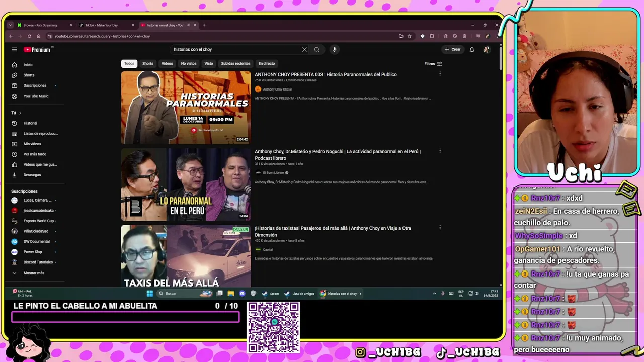Select the En directo filter chip
The image size is (644, 362).
pyautogui.click(x=267, y=64)
